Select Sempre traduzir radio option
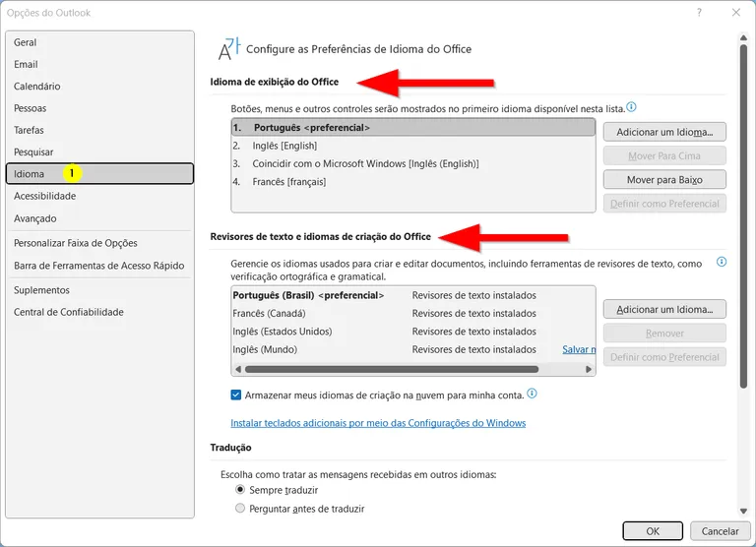756x547 pixels. [x=239, y=490]
